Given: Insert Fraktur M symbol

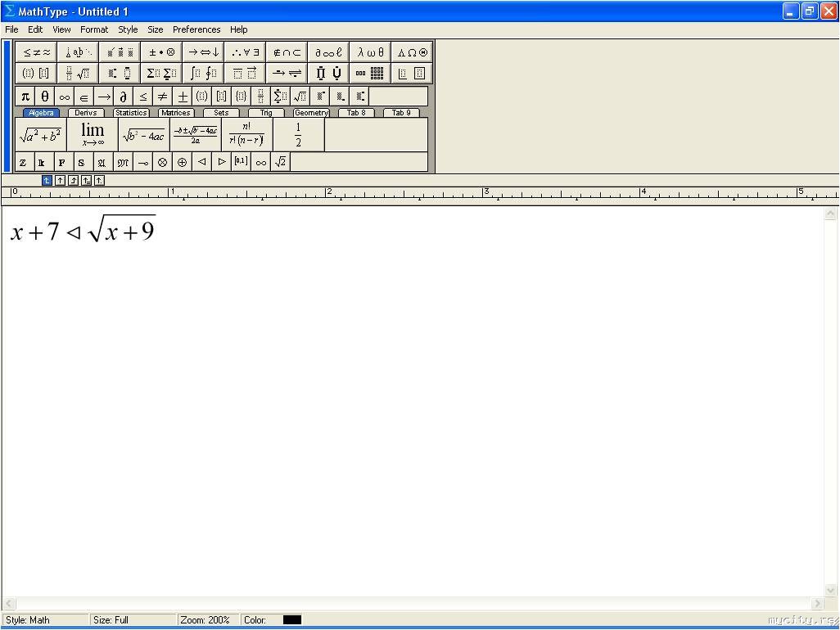Looking at the screenshot, I should pyautogui.click(x=123, y=162).
